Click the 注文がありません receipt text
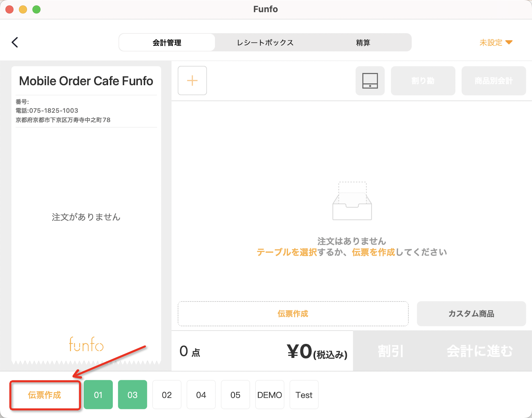 click(86, 217)
